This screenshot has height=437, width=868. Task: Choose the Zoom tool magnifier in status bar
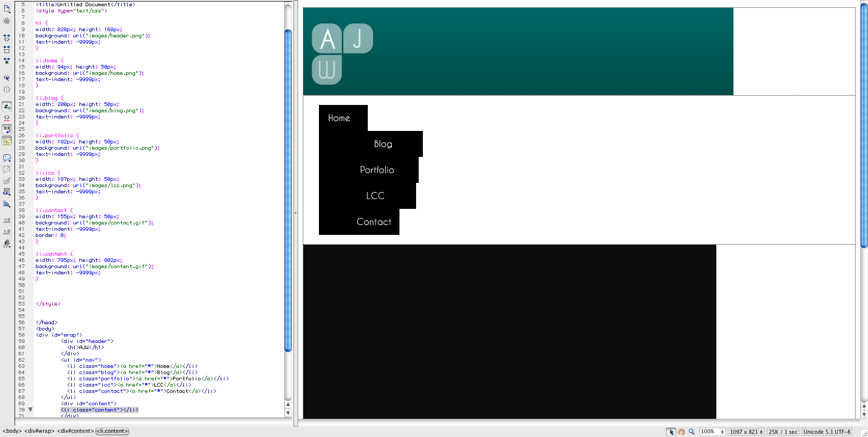coord(691,432)
